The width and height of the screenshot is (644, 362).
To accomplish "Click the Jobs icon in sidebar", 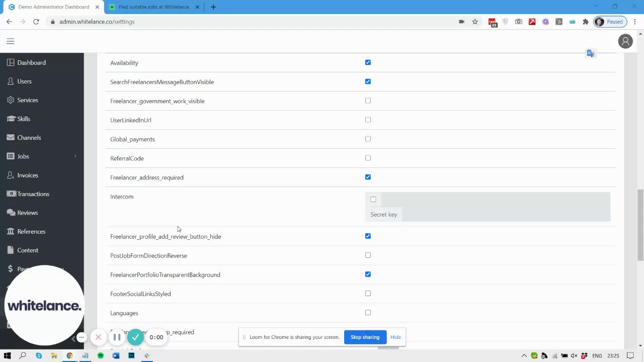I will click(x=11, y=156).
